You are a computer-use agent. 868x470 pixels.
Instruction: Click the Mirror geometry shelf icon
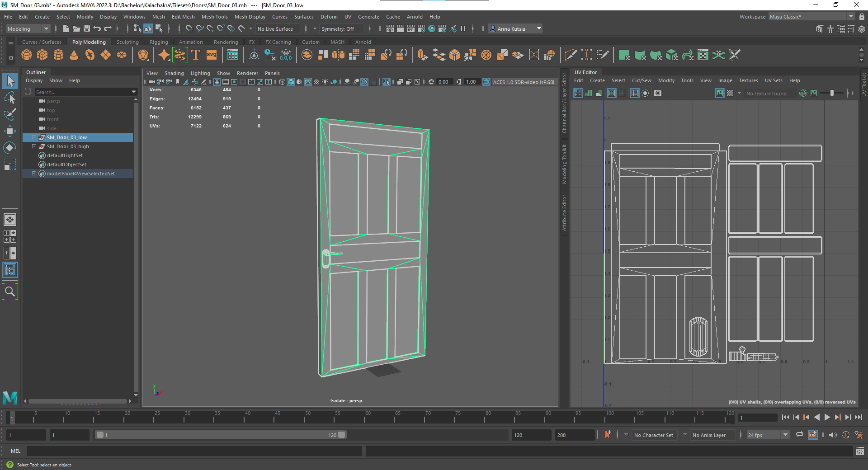pos(338,55)
